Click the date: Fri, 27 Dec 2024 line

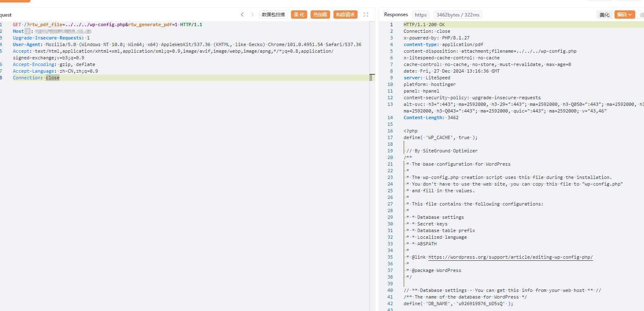click(x=452, y=71)
